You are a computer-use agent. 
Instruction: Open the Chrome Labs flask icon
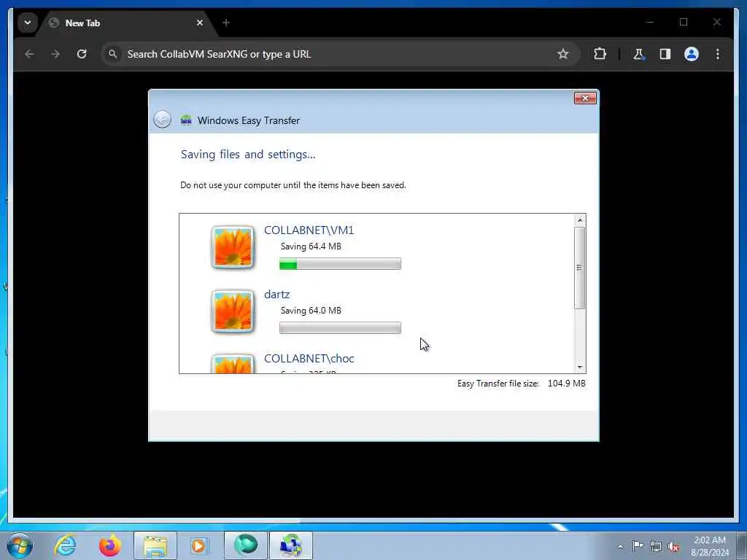click(x=638, y=54)
